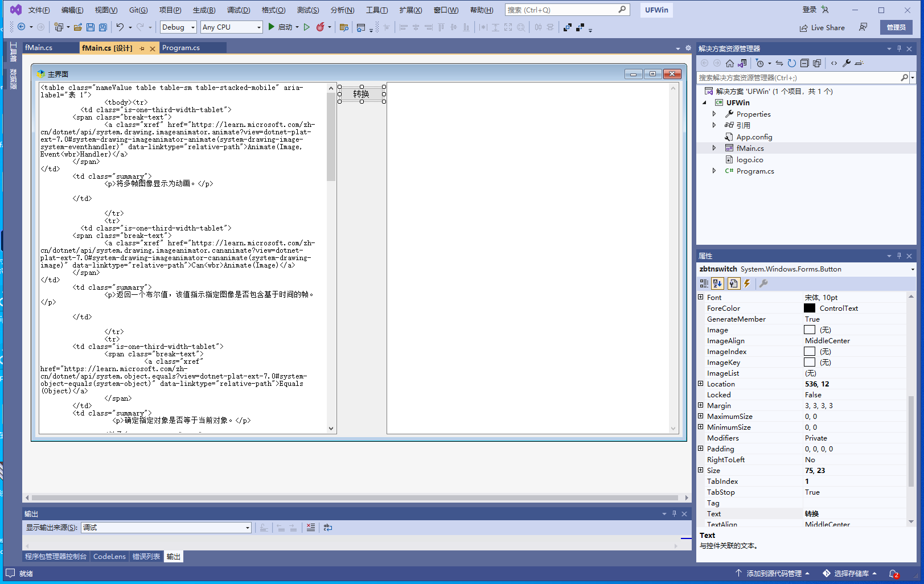Click the Navigate Backward icon in toolbar
Screen dimensions: 924x584
[22, 27]
